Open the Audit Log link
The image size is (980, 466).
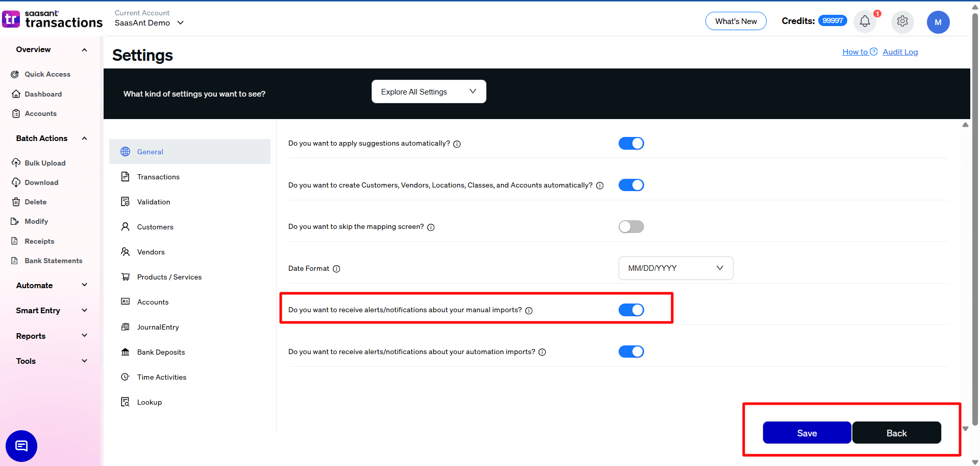(900, 52)
